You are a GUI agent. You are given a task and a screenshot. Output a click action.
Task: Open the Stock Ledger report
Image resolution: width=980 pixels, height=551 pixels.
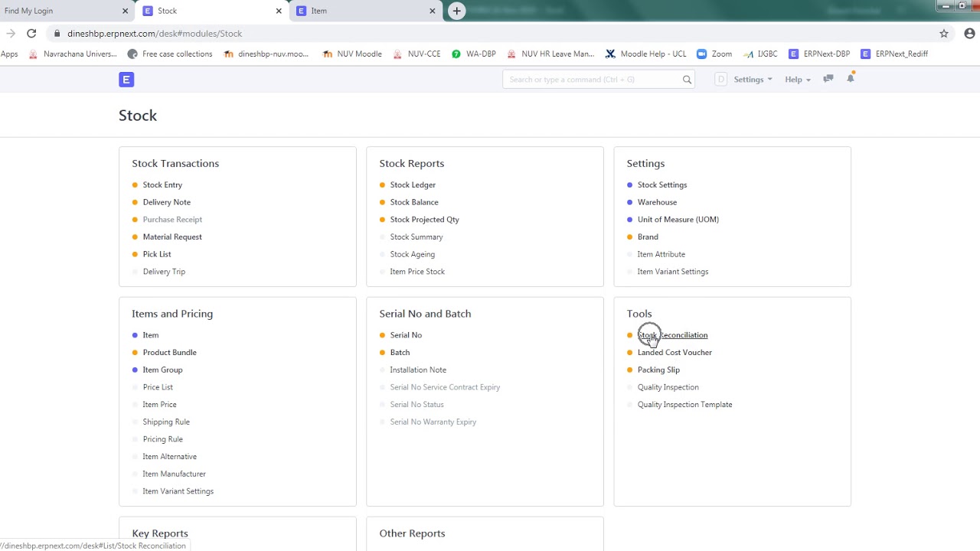(412, 184)
